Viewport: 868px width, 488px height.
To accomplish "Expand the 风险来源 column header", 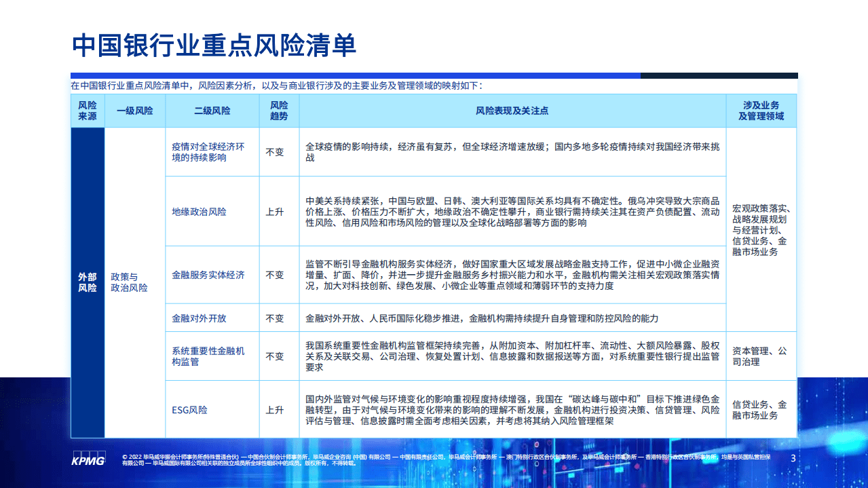I will (x=86, y=111).
